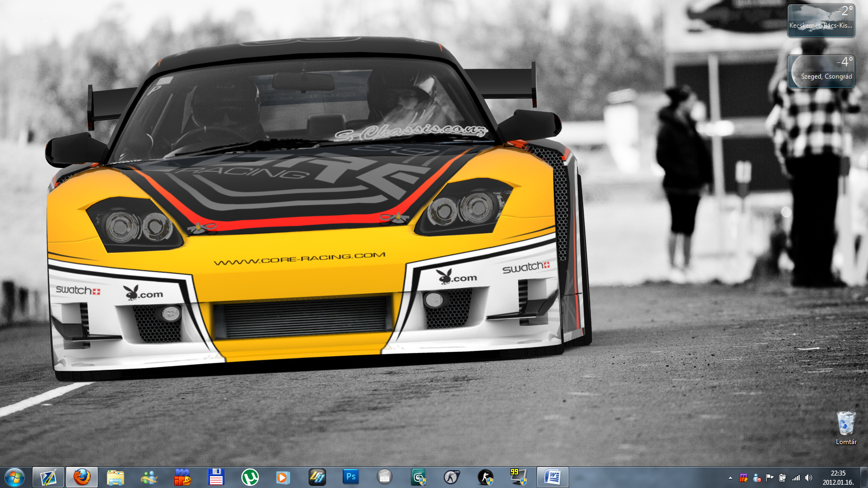Viewport: 868px width, 488px height.
Task: Select the Lomtár recycle bin icon
Action: [846, 428]
